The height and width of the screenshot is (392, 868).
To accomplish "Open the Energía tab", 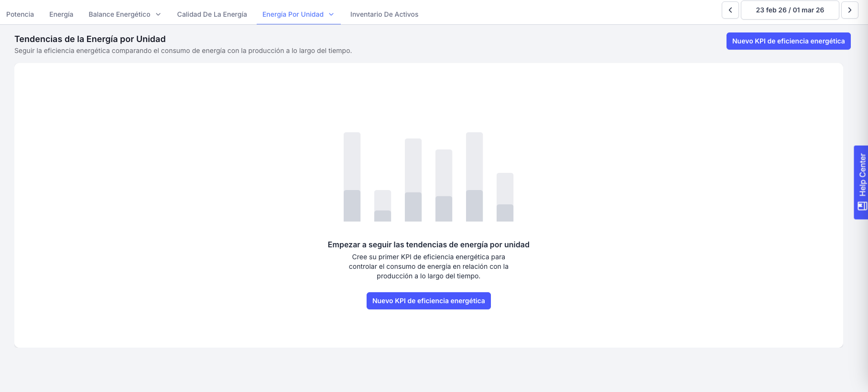I will click(61, 14).
